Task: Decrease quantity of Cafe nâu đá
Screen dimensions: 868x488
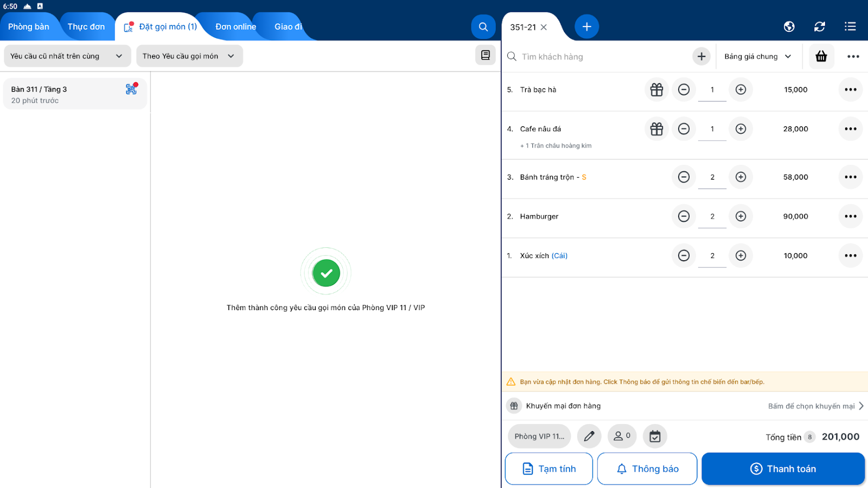Action: click(x=684, y=129)
